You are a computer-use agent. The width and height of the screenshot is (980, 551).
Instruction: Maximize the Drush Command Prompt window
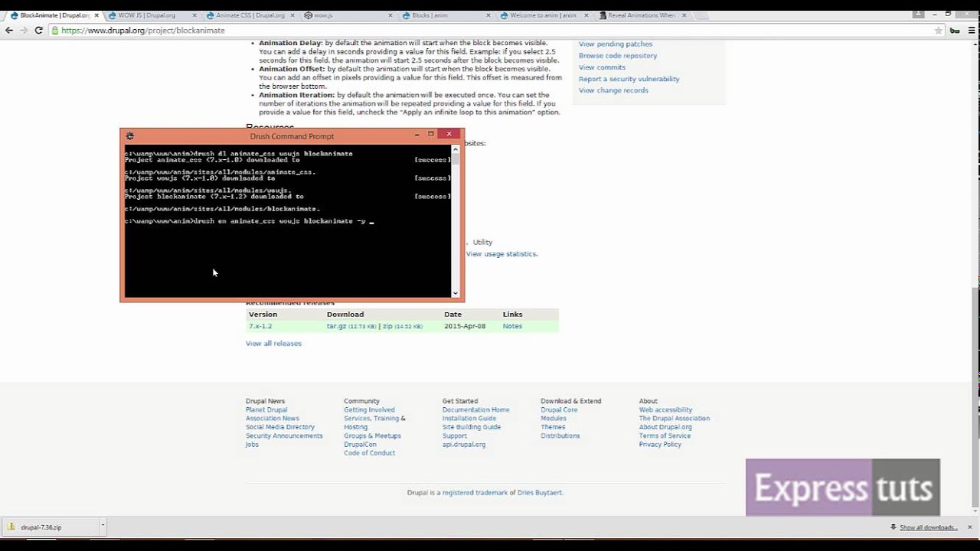tap(431, 135)
